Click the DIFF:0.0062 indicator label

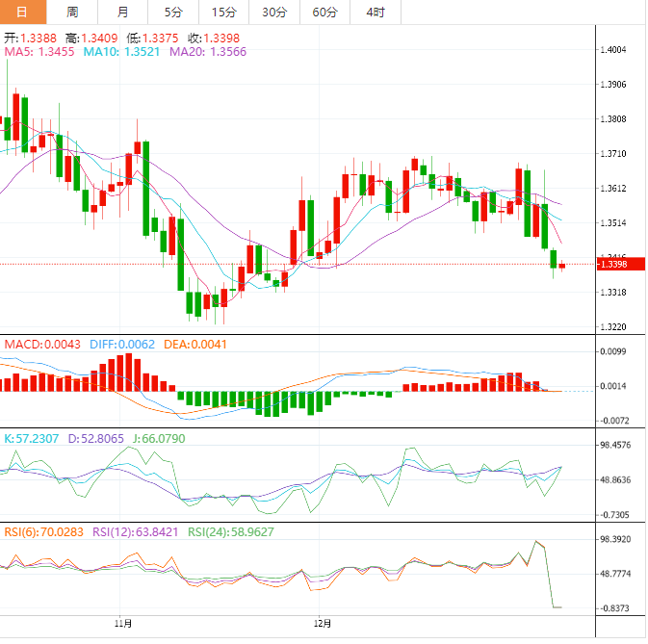(x=122, y=345)
